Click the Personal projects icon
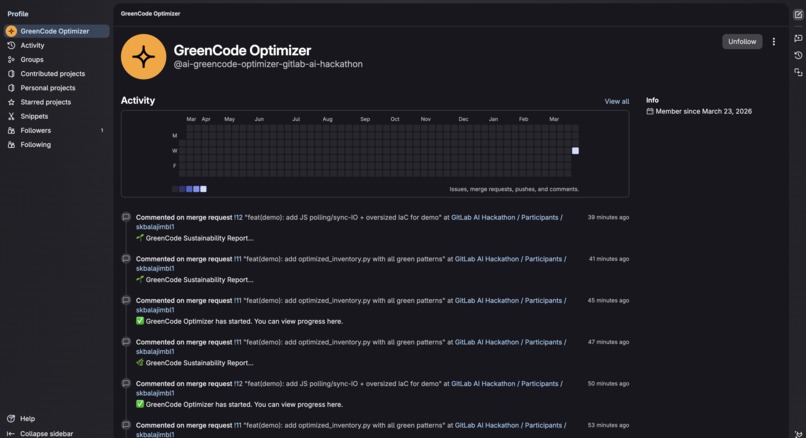 (11, 88)
